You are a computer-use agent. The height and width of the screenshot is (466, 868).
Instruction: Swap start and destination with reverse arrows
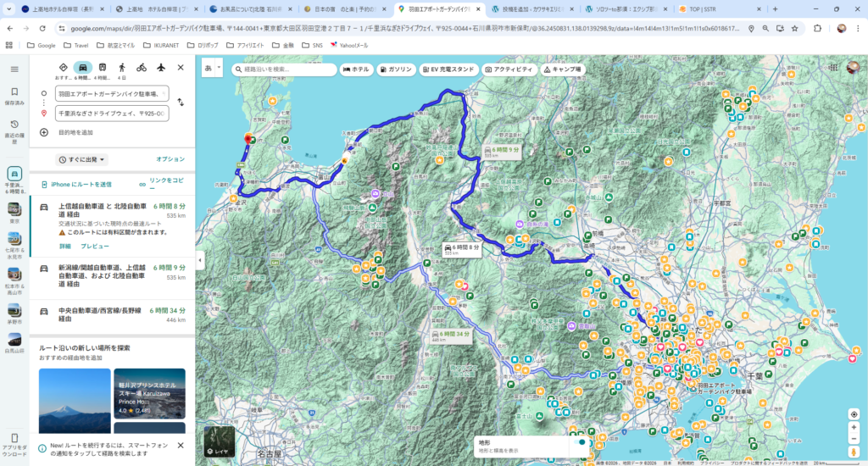point(181,103)
